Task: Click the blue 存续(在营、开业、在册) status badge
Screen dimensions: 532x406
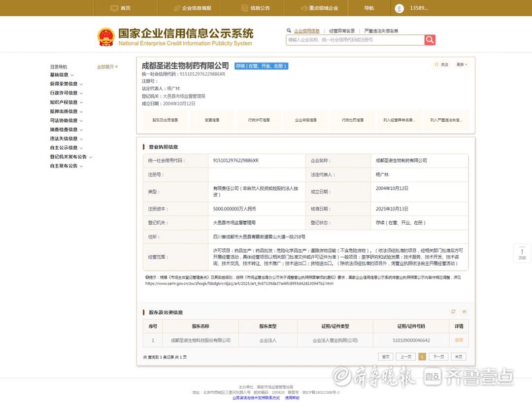Action: [x=261, y=66]
